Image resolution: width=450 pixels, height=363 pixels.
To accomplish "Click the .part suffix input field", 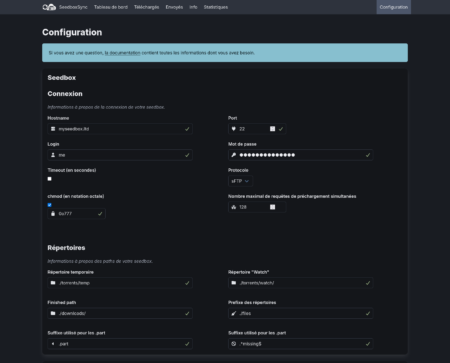I will pos(120,344).
